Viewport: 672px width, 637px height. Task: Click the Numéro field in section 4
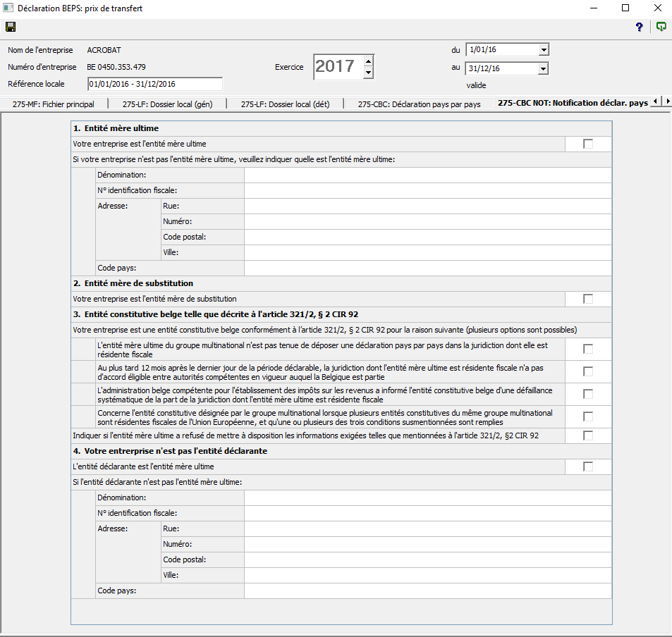point(428,544)
